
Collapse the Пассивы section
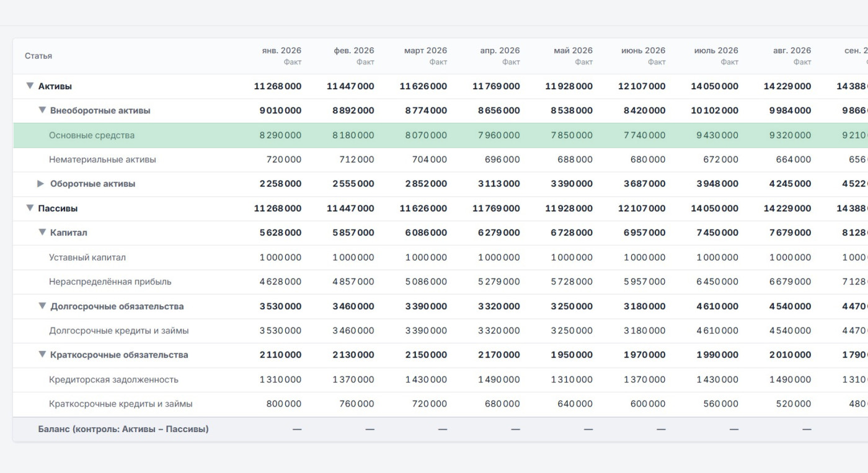[29, 208]
